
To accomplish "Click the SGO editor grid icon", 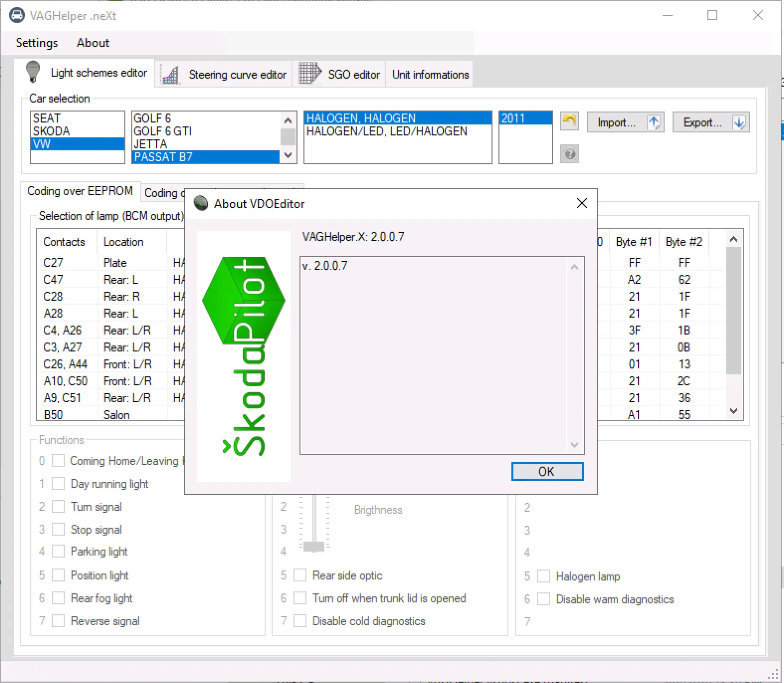I will pyautogui.click(x=310, y=73).
